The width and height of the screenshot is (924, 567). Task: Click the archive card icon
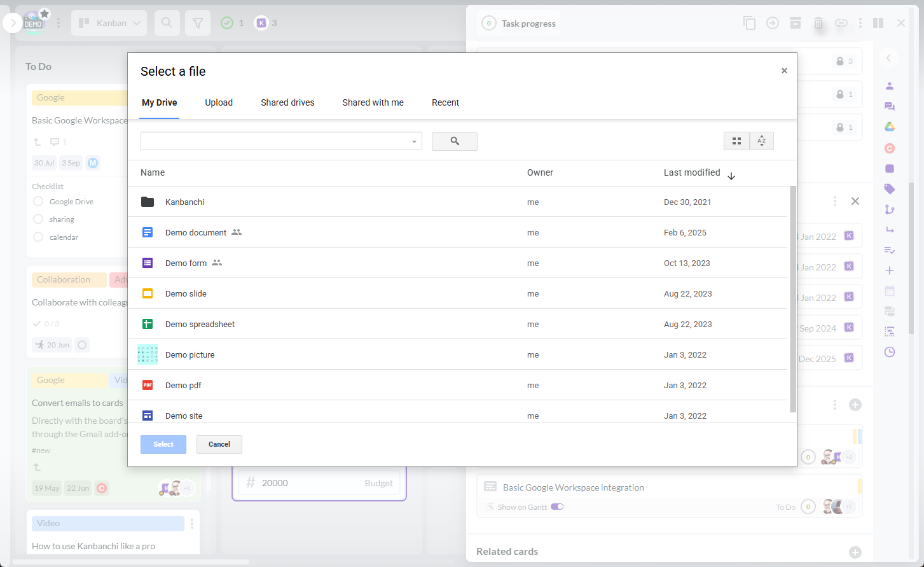point(796,23)
